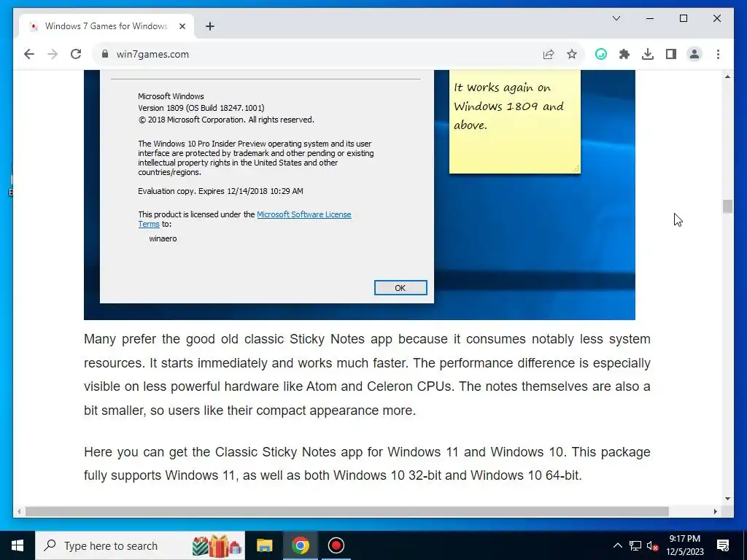The height and width of the screenshot is (560, 747).
Task: Click the Chrome taskbar icon
Action: 300,545
